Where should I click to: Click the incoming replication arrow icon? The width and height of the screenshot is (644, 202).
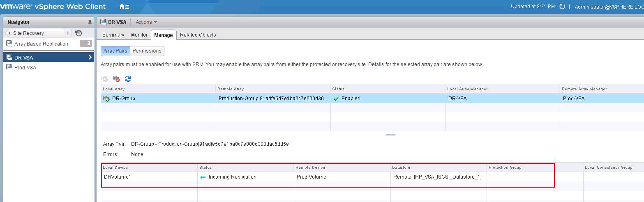(x=203, y=177)
